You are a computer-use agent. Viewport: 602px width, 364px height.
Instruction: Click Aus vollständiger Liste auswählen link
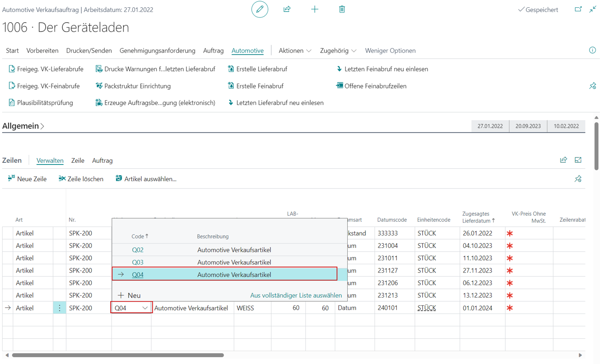click(296, 295)
